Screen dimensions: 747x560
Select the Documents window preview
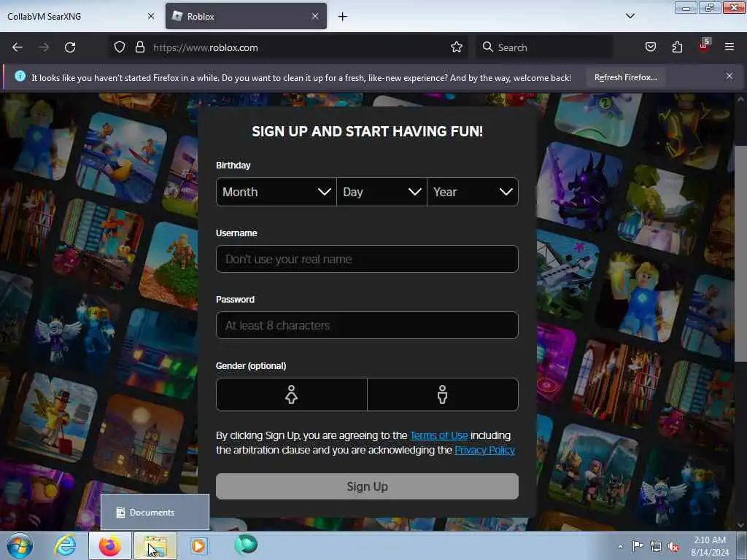click(x=155, y=513)
